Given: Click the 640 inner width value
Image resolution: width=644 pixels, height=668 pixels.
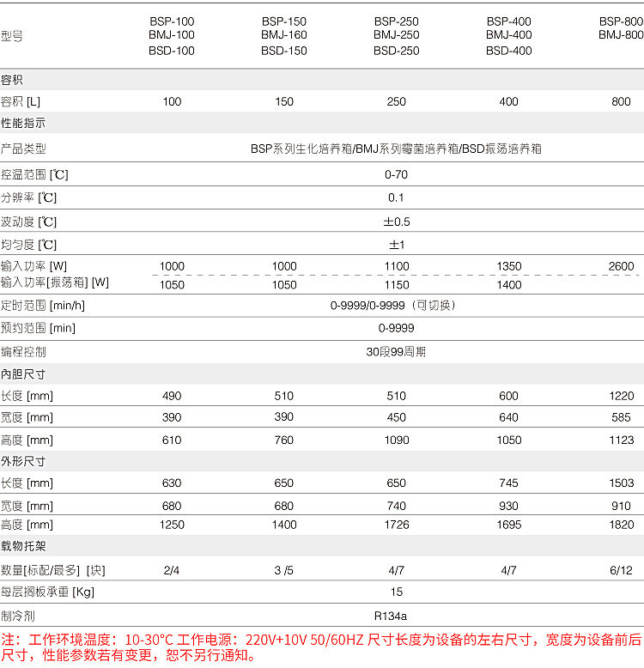Looking at the screenshot, I should 508,417.
